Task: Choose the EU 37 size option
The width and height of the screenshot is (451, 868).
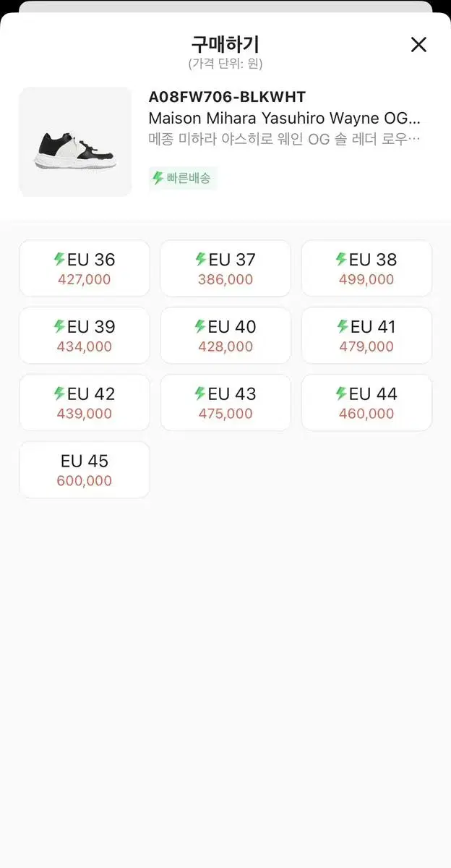Action: point(225,268)
